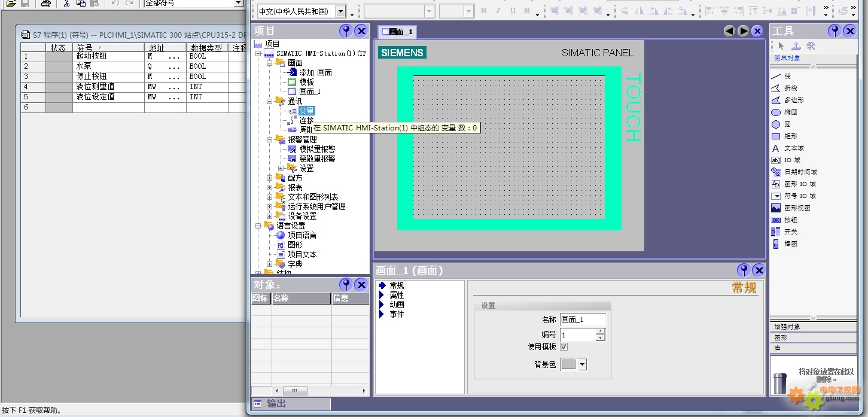Screen dimensions: 868x417
Task: Select the 圆 circle tool
Action: pos(781,124)
